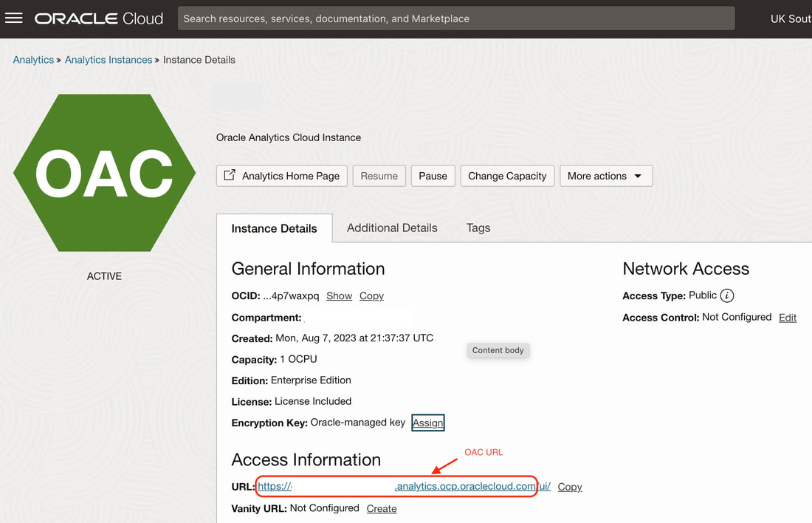Open Analytics Home Page button
The height and width of the screenshot is (523, 812).
tap(282, 176)
